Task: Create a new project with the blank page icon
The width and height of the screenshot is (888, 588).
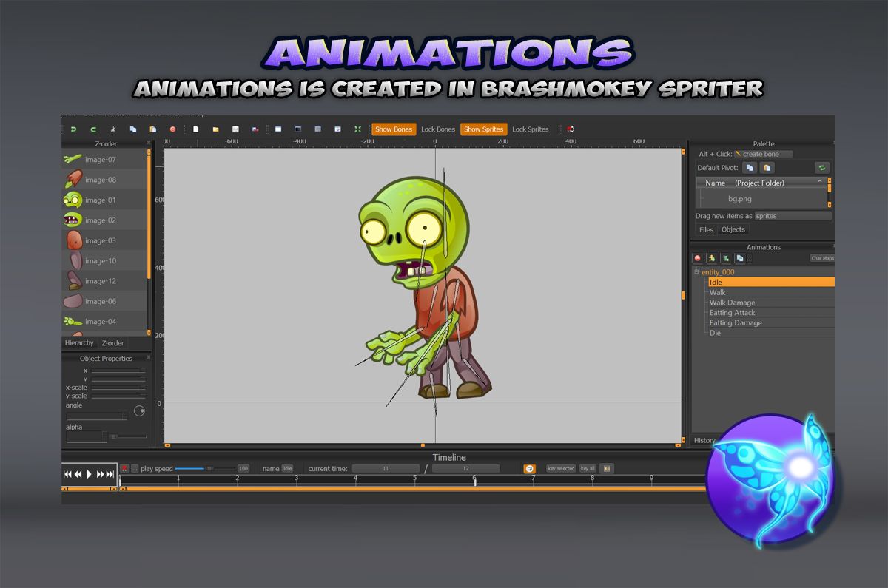Action: click(x=196, y=129)
